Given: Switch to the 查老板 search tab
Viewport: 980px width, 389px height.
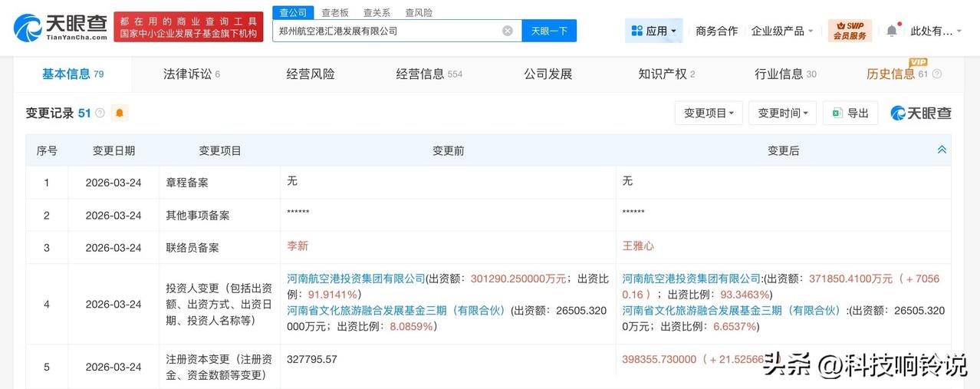Looking at the screenshot, I should coord(334,12).
